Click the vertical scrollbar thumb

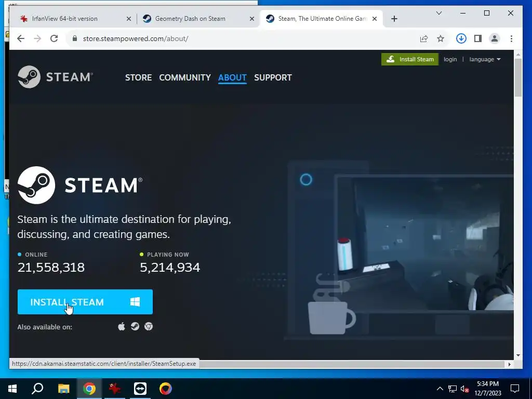point(518,77)
